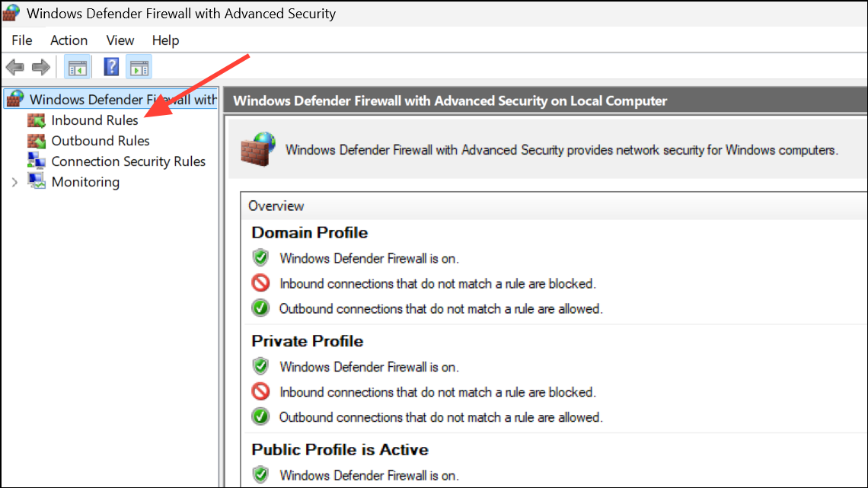This screenshot has width=868, height=488.
Task: Click the firewall globe icon in title bar
Action: 12,14
